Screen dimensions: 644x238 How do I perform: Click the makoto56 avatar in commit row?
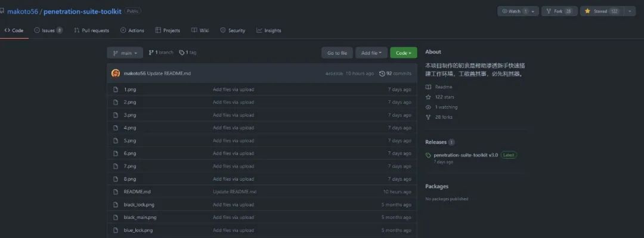click(116, 73)
